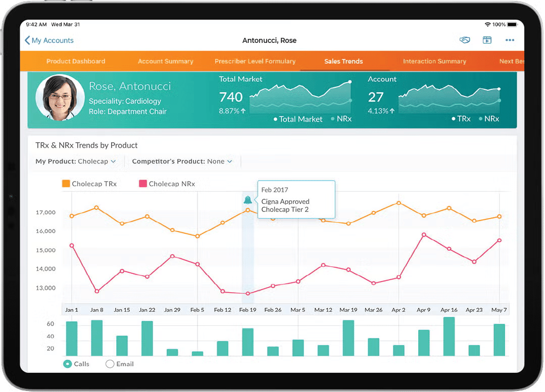Tap the Feb 19 axis label
Image resolution: width=545 pixels, height=392 pixels.
(x=247, y=310)
